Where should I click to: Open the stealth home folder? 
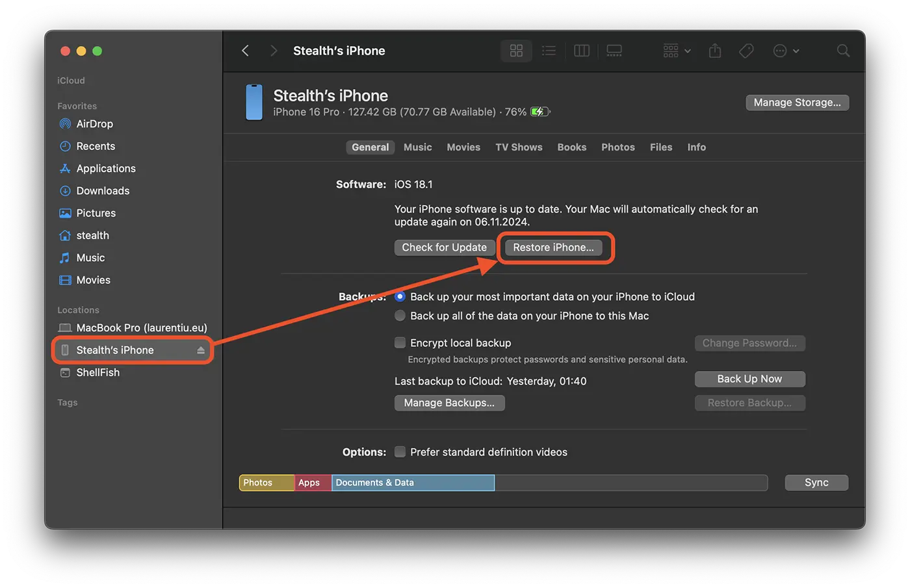[92, 235]
